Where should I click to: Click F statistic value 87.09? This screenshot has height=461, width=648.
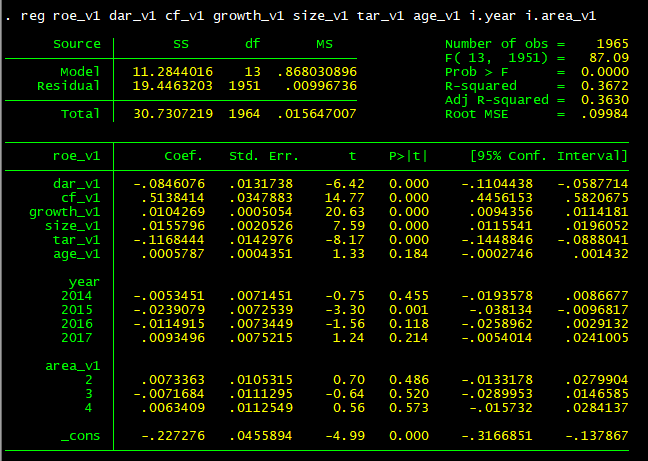click(609, 58)
